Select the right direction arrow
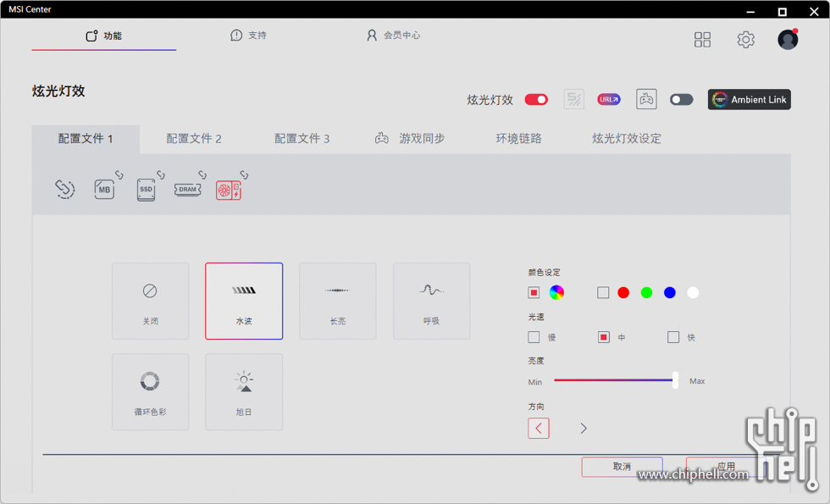This screenshot has width=830, height=504. (x=584, y=429)
